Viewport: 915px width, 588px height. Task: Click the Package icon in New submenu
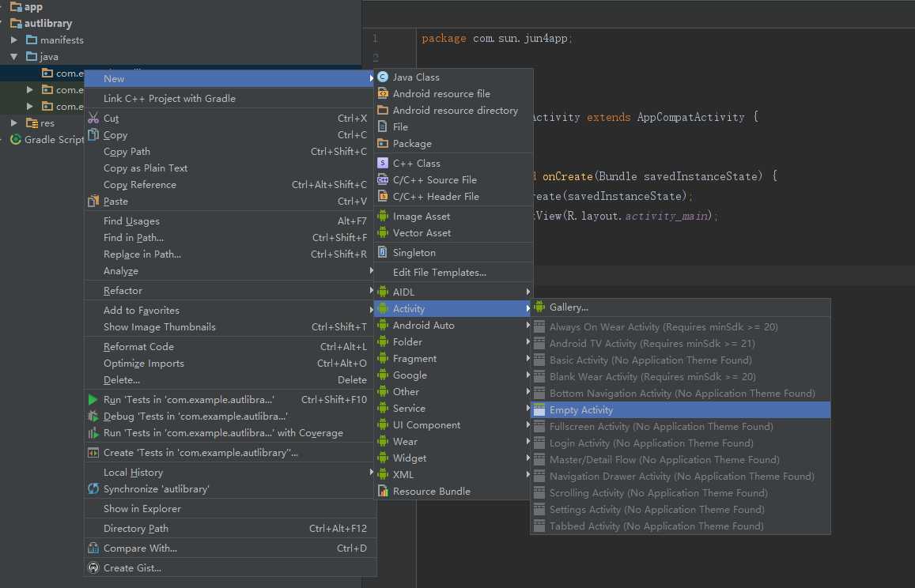click(x=383, y=144)
